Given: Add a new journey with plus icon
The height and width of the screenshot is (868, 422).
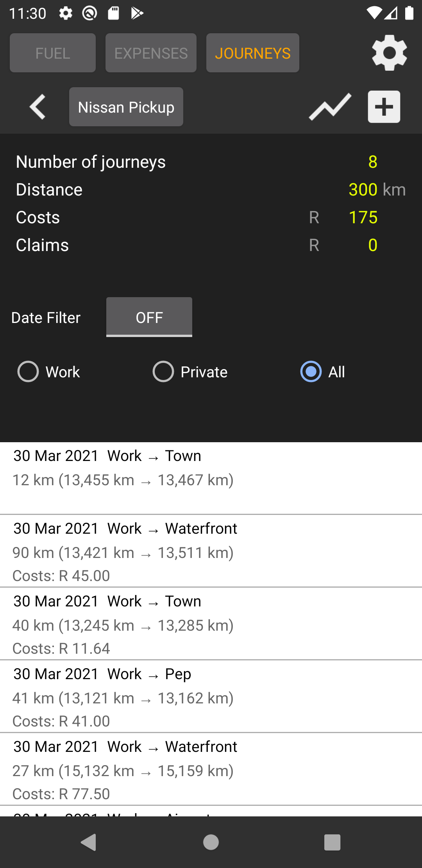Looking at the screenshot, I should pyautogui.click(x=384, y=107).
